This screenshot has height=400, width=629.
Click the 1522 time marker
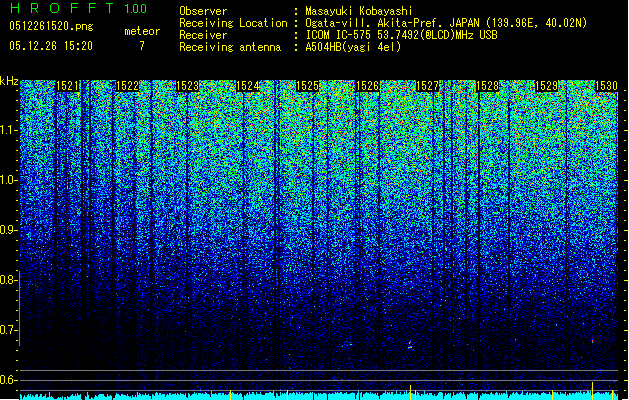coord(127,86)
